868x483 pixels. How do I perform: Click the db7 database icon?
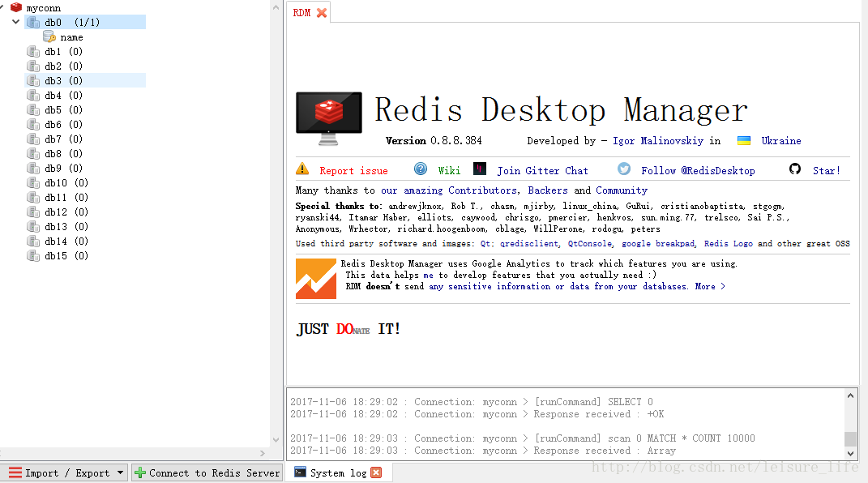pos(33,139)
